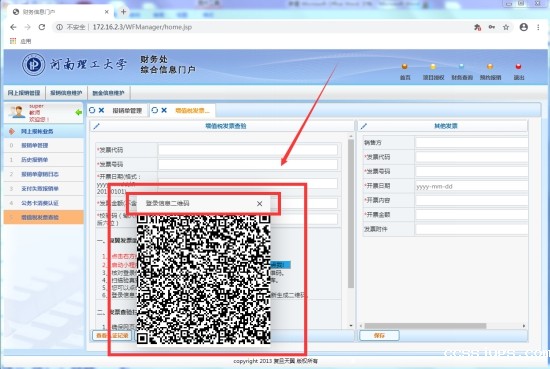Select 公务卡消费认证 in the sidebar
The height and width of the screenshot is (369, 550).
40,203
